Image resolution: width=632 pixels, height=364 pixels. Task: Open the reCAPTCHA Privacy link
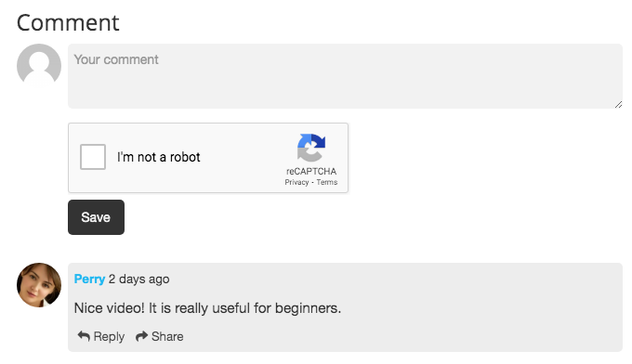296,182
